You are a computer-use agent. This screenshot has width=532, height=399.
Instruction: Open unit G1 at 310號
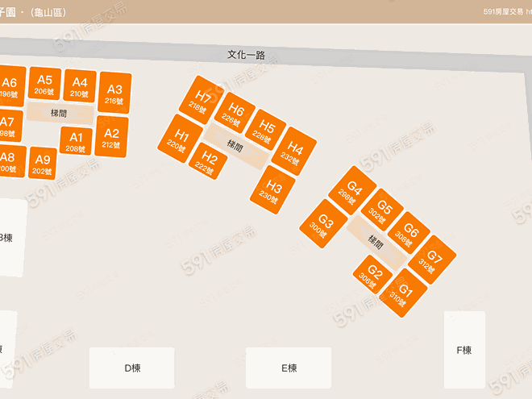(401, 295)
